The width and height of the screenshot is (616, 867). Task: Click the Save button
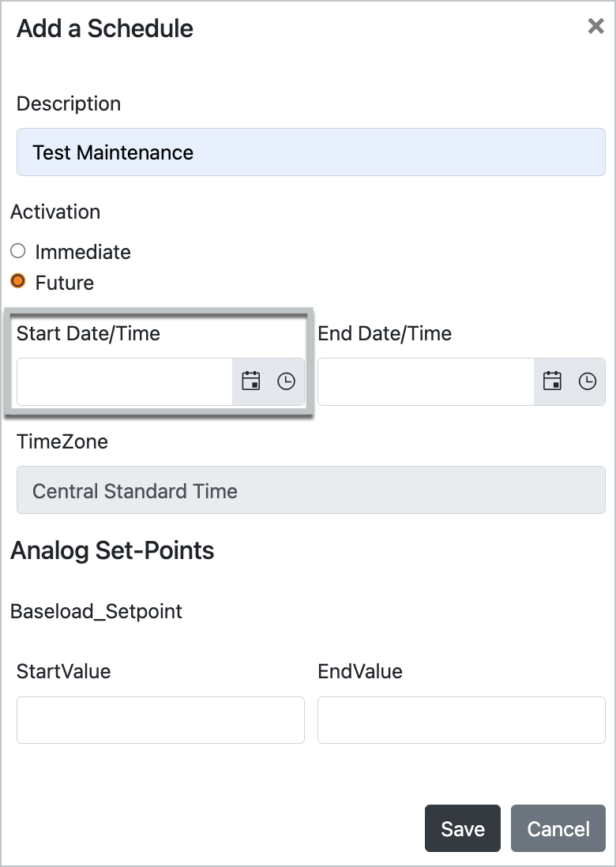[x=462, y=828]
